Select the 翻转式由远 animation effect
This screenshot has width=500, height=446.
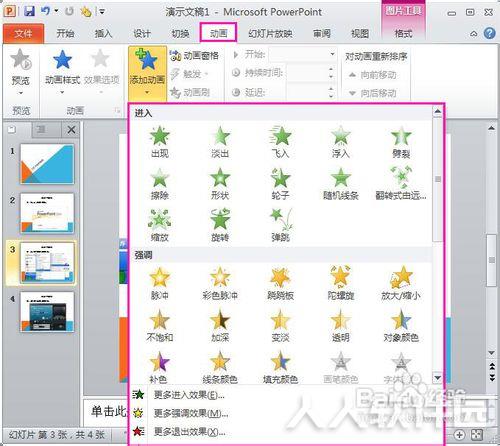(x=401, y=184)
